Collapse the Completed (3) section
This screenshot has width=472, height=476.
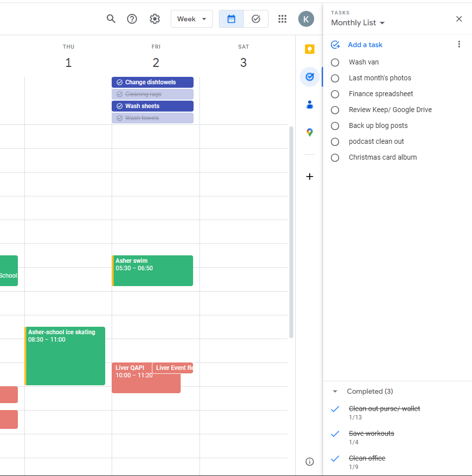tap(335, 392)
